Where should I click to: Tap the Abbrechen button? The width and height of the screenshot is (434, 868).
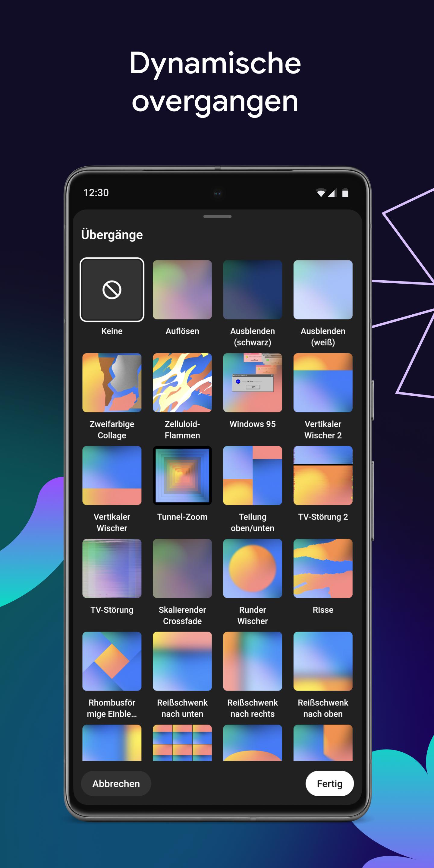click(116, 783)
